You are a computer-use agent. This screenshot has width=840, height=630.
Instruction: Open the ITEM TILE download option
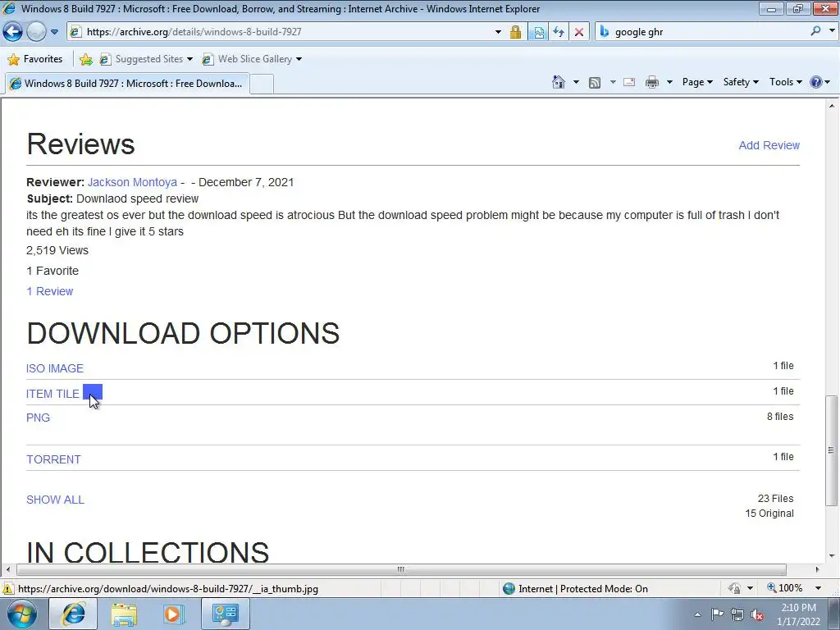[52, 394]
